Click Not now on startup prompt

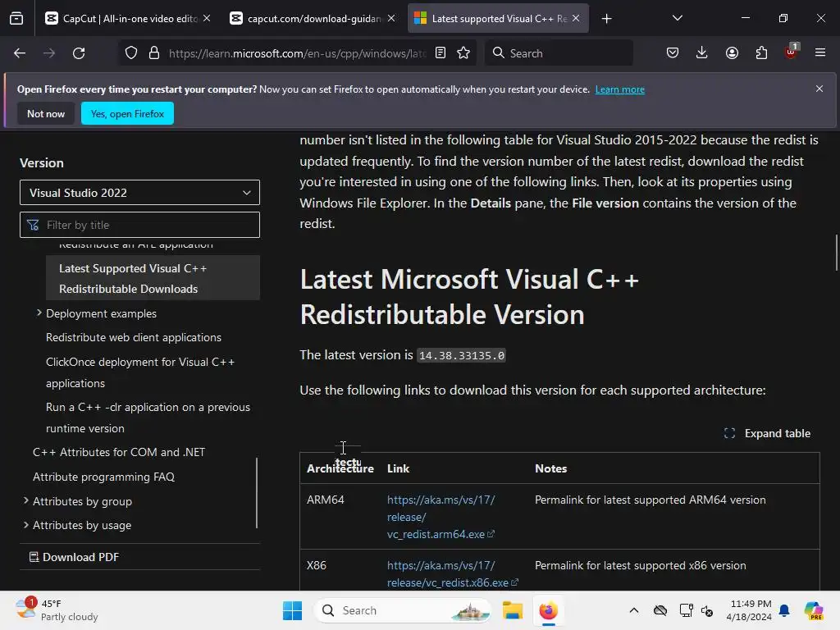click(x=46, y=113)
